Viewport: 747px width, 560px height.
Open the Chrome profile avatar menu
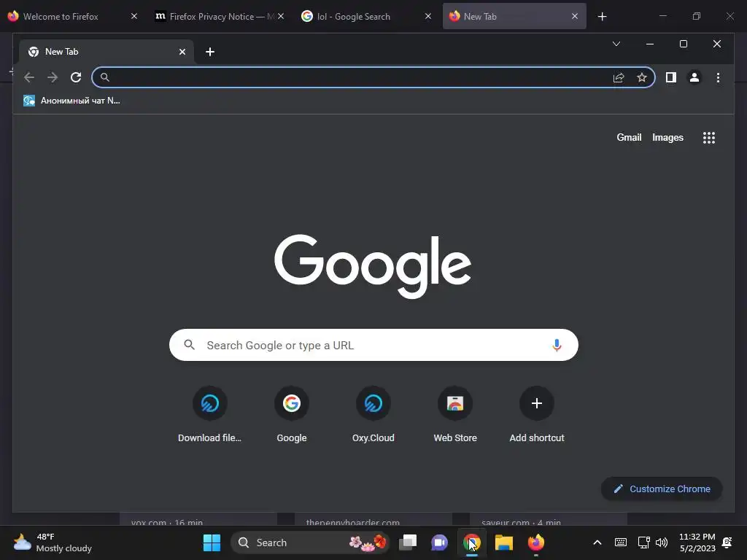click(694, 77)
